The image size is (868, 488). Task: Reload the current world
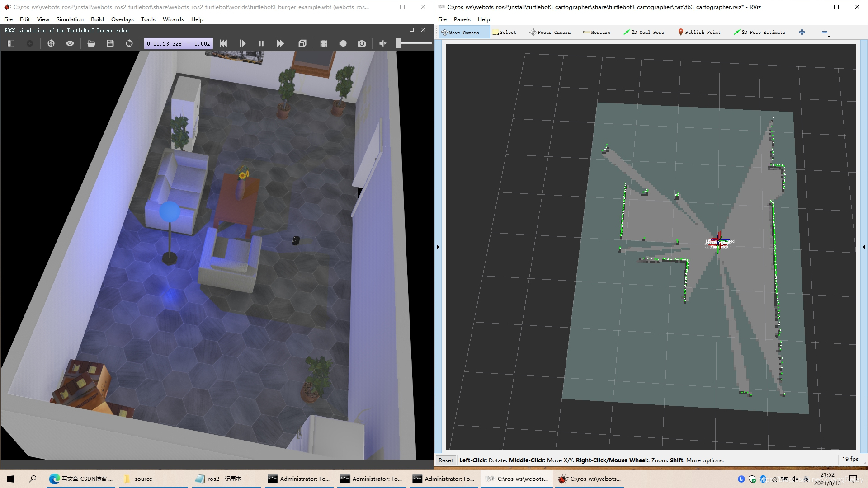click(x=129, y=43)
